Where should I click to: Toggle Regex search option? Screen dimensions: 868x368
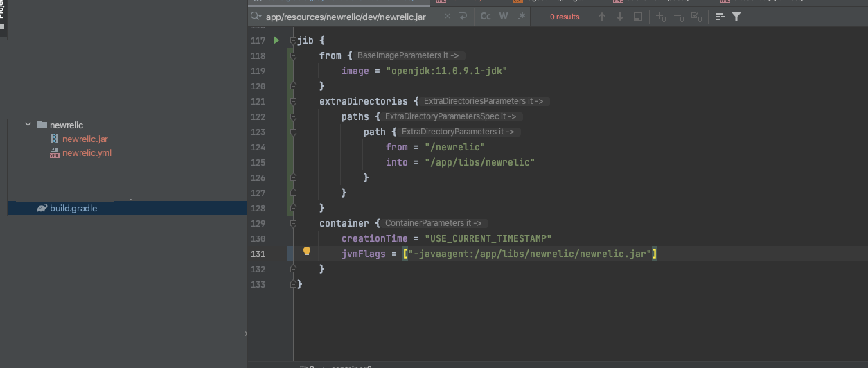point(521,17)
